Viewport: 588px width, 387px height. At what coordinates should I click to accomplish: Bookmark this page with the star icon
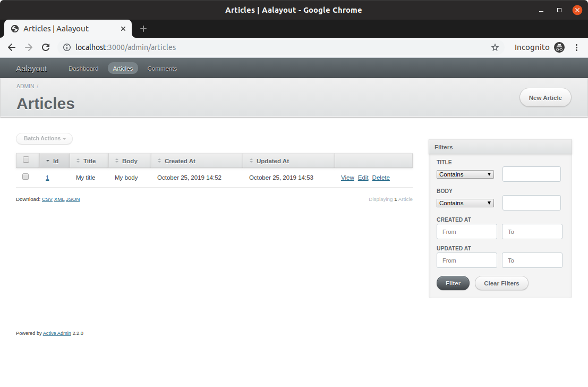(495, 47)
